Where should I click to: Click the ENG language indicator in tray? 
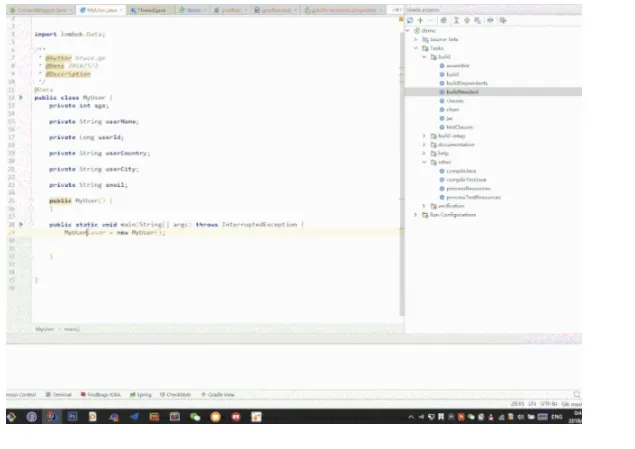(x=557, y=417)
